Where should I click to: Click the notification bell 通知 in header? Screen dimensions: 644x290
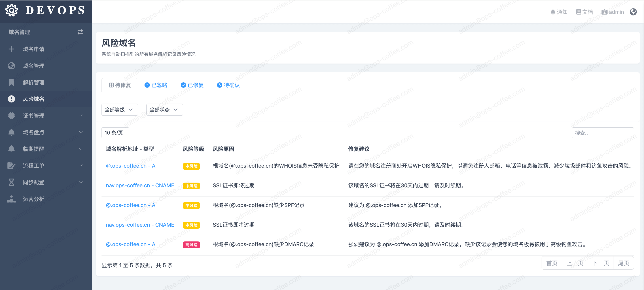[x=559, y=12]
